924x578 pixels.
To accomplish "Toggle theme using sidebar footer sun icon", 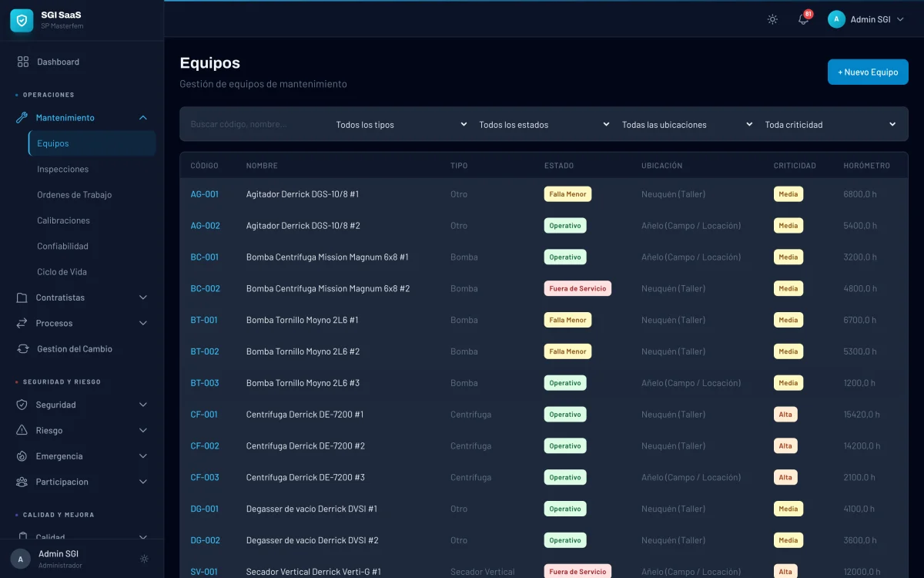I will pyautogui.click(x=144, y=559).
